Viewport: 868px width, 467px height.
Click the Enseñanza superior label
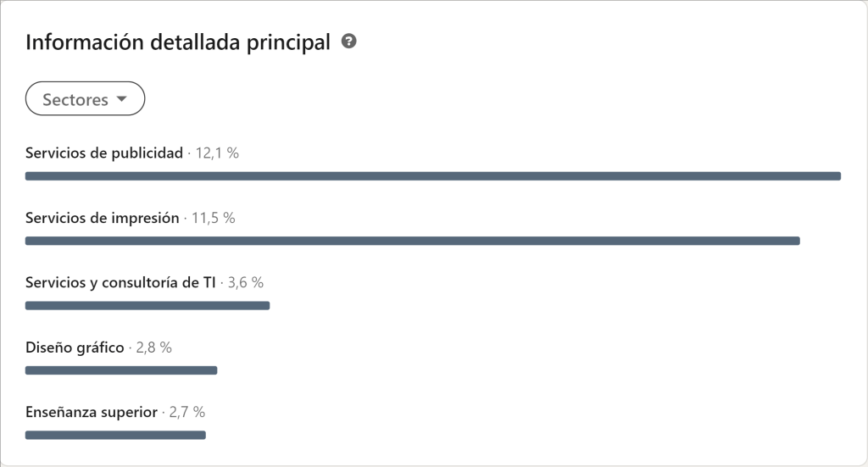(x=92, y=412)
